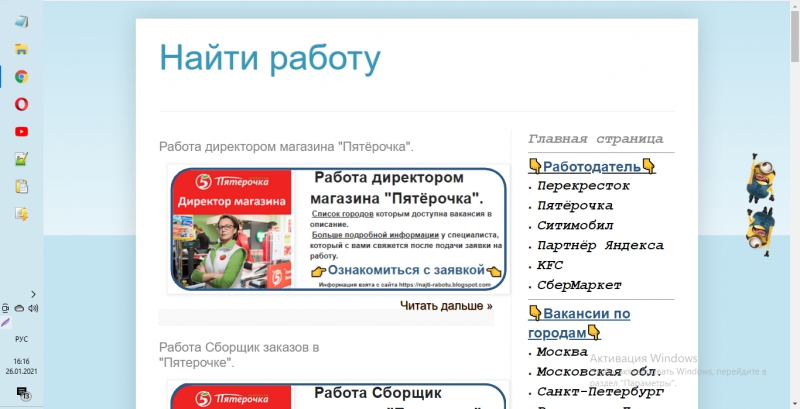Select Ситимобил employer link

coord(575,225)
